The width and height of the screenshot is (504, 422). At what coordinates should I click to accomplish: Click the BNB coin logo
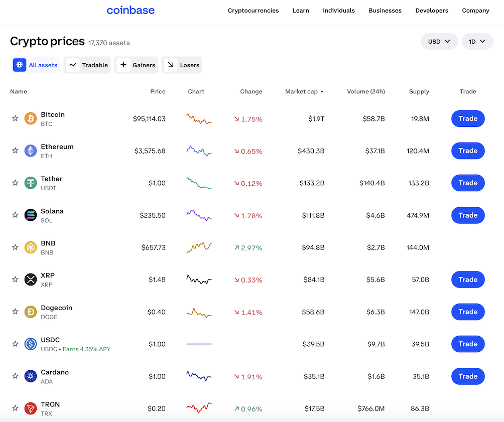click(x=31, y=247)
